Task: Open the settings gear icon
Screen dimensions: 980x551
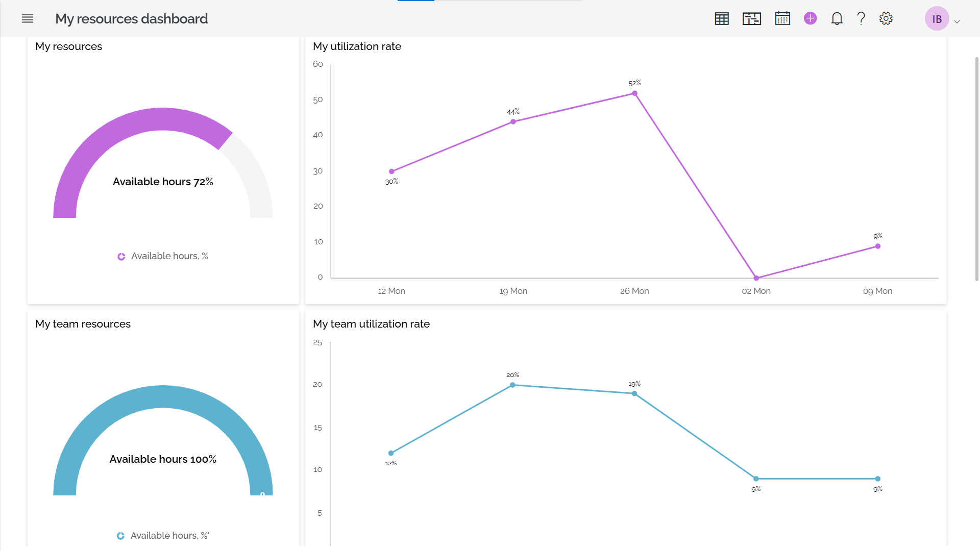Action: (x=886, y=18)
